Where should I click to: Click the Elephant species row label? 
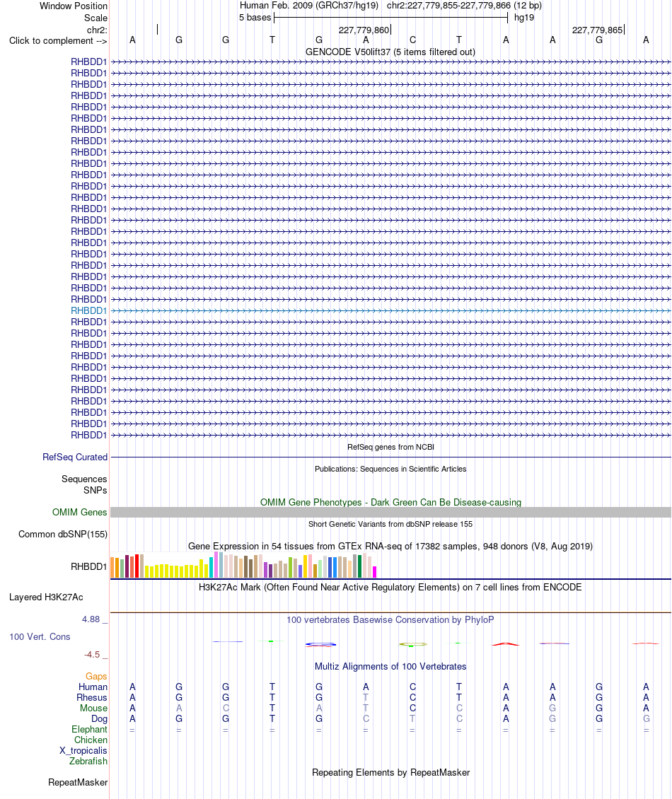point(89,729)
